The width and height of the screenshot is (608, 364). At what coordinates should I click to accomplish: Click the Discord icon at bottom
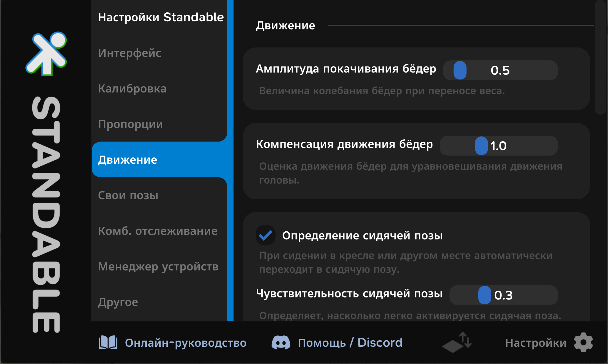coord(281,343)
